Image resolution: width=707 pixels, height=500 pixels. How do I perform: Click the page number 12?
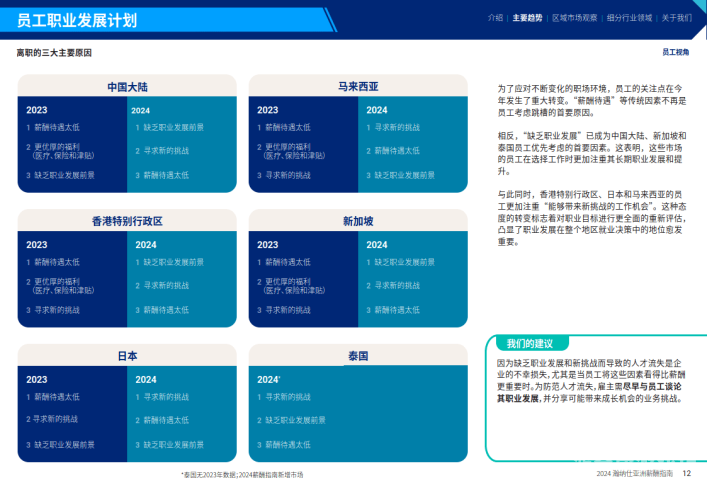[686, 473]
